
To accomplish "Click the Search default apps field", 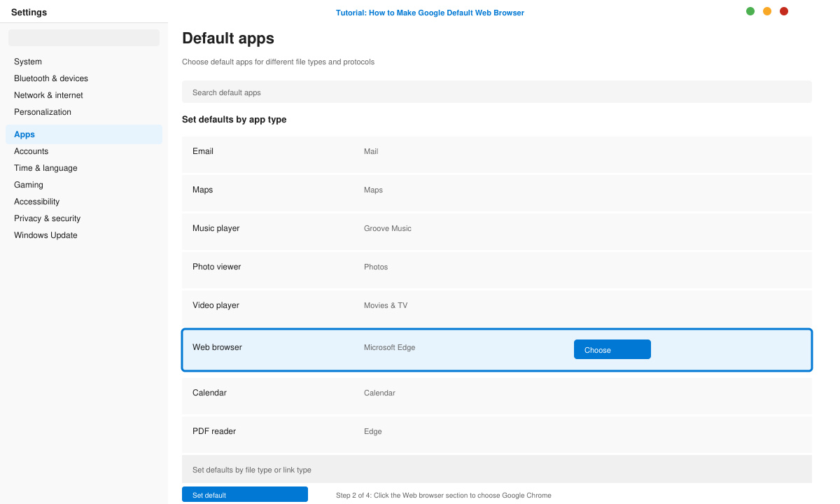I will point(497,92).
